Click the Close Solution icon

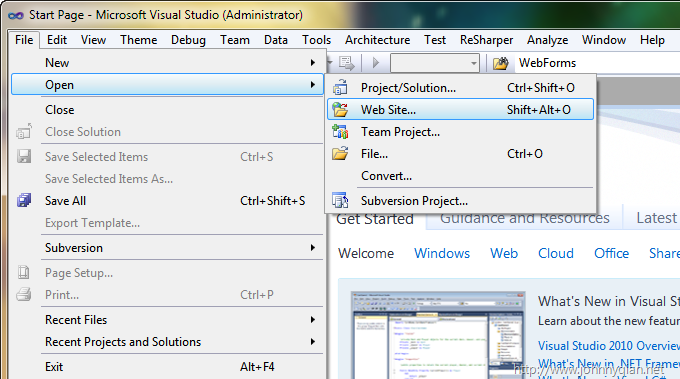click(24, 131)
